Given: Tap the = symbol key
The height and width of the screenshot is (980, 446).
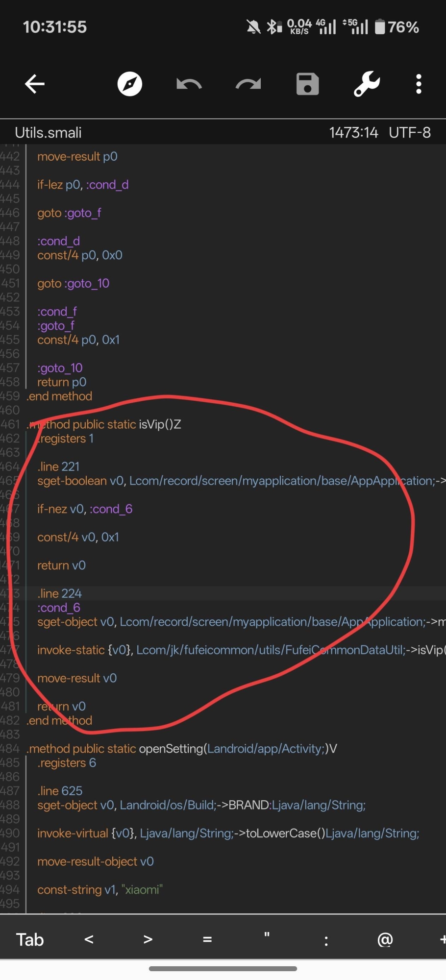Looking at the screenshot, I should (x=207, y=939).
